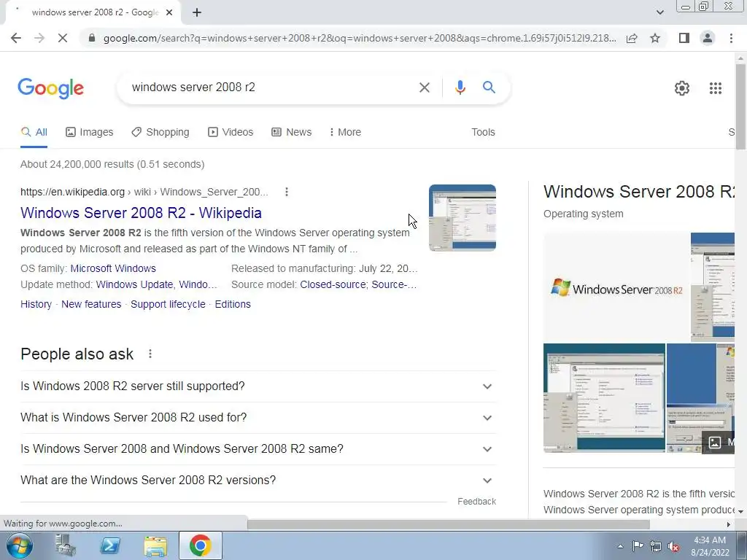Follow the Microsoft Windows OS family link

[113, 268]
